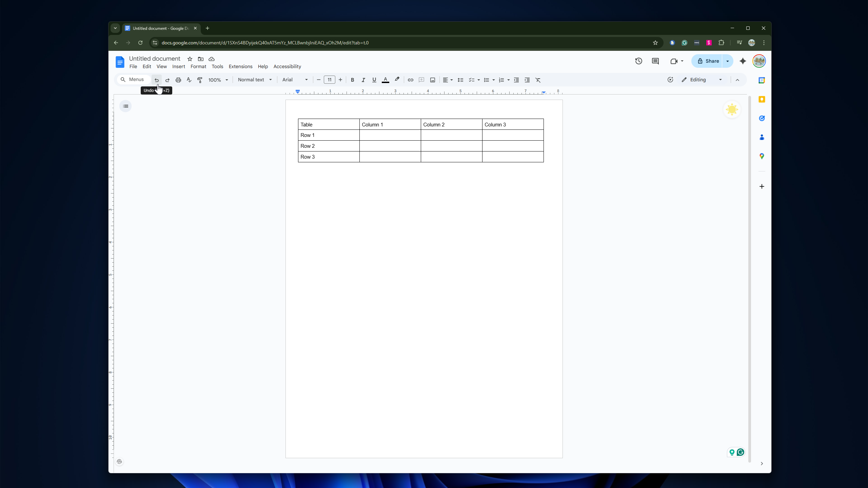Open the Normal text style dropdown
Image resolution: width=868 pixels, height=488 pixels.
255,80
